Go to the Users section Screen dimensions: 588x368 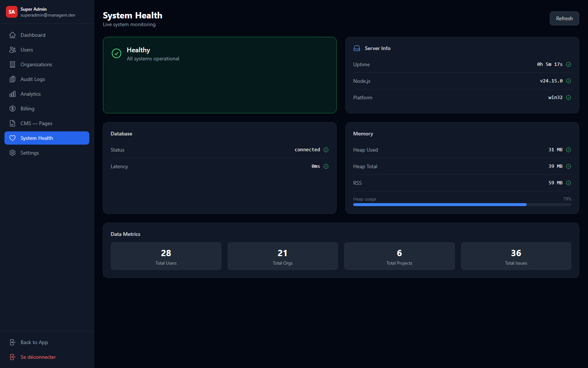pos(47,50)
